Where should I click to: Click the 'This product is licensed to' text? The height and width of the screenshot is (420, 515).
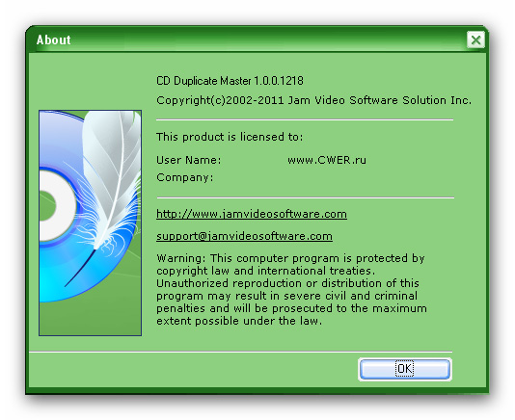(x=230, y=137)
